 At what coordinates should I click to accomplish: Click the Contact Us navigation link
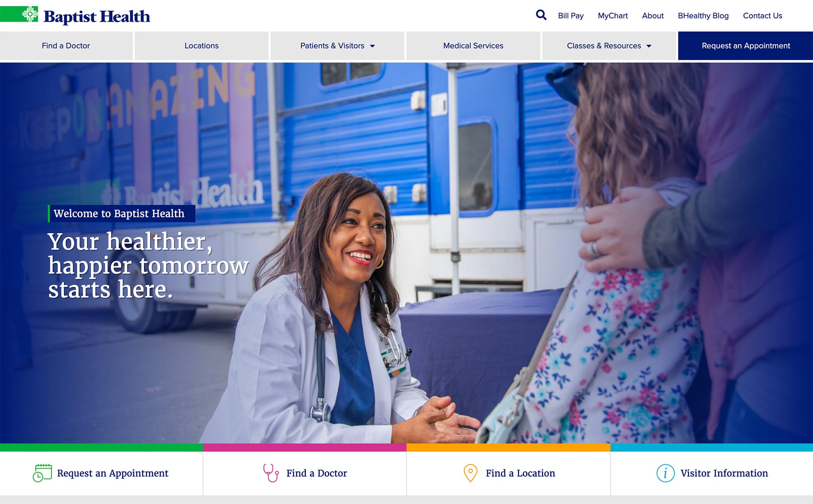point(763,16)
